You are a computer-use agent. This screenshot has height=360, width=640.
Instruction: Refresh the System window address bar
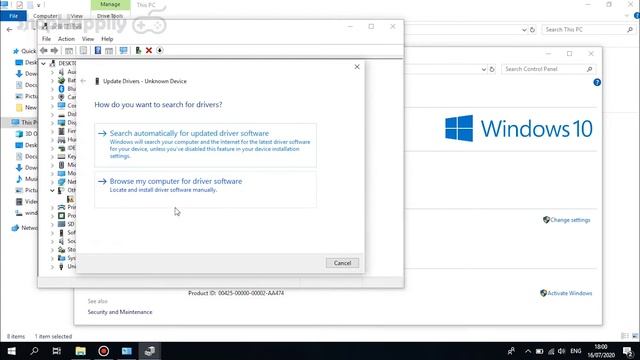[x=492, y=69]
